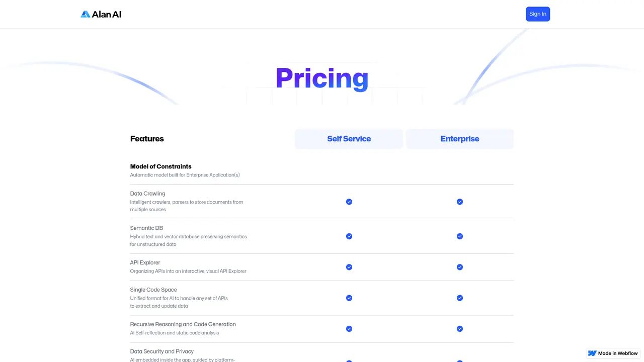Click the Model of Constraints section heading
The height and width of the screenshot is (362, 644).
pyautogui.click(x=161, y=166)
